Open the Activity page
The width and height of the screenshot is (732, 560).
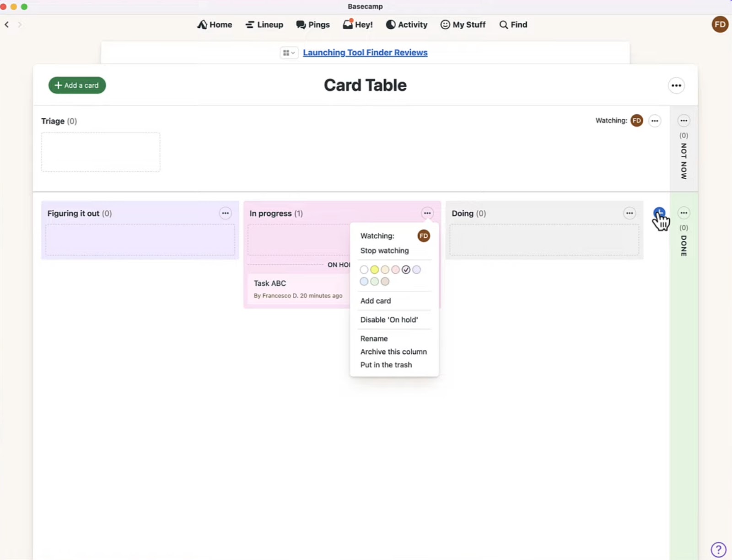[x=406, y=25]
